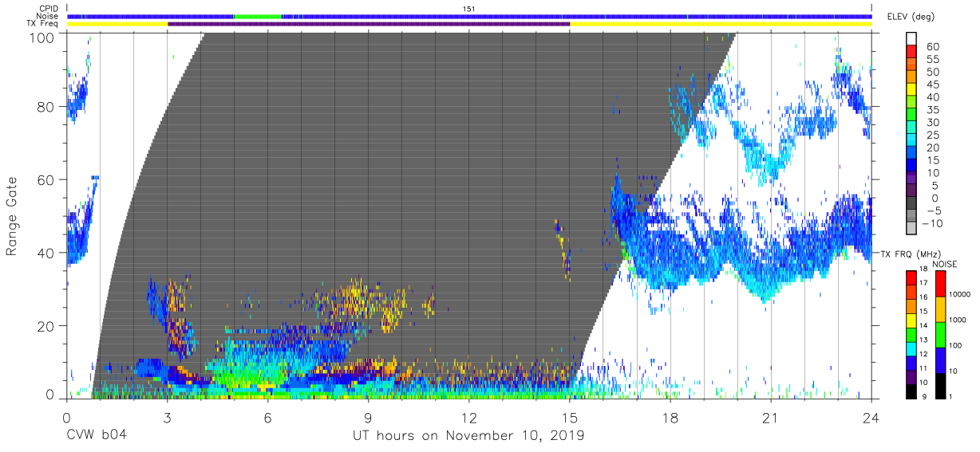
Task: Click the 18 tick on UT hours axis
Action: (670, 418)
